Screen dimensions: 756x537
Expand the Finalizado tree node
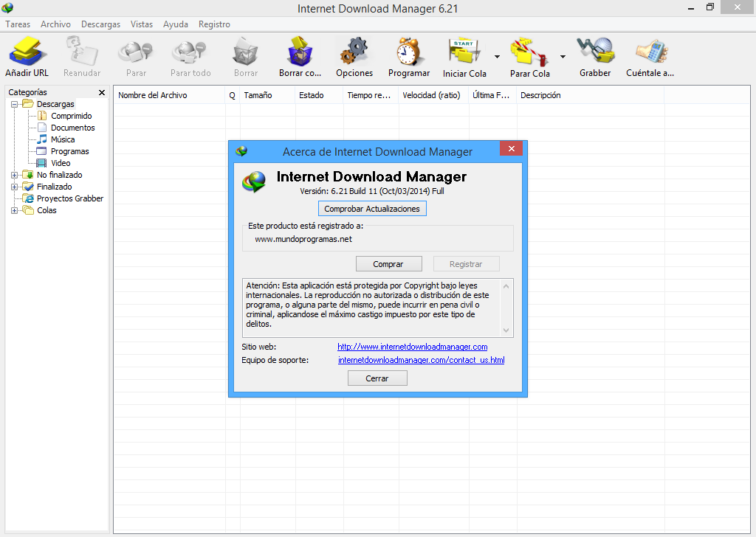(15, 187)
